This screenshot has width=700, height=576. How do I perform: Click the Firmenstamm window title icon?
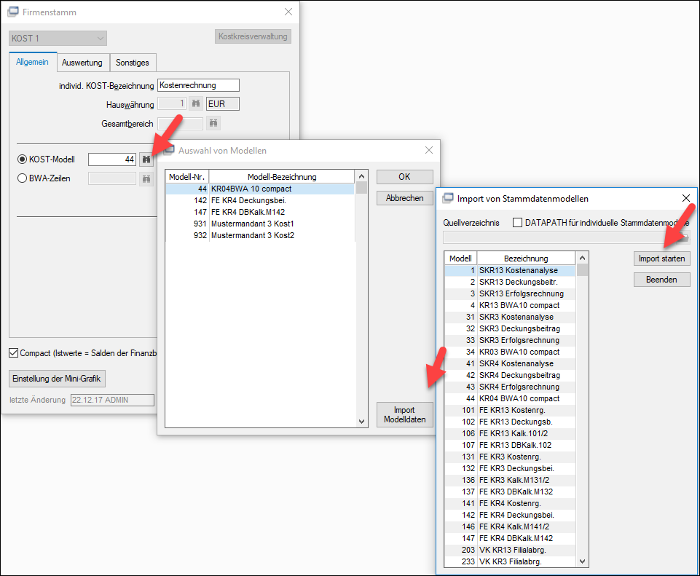pos(13,12)
